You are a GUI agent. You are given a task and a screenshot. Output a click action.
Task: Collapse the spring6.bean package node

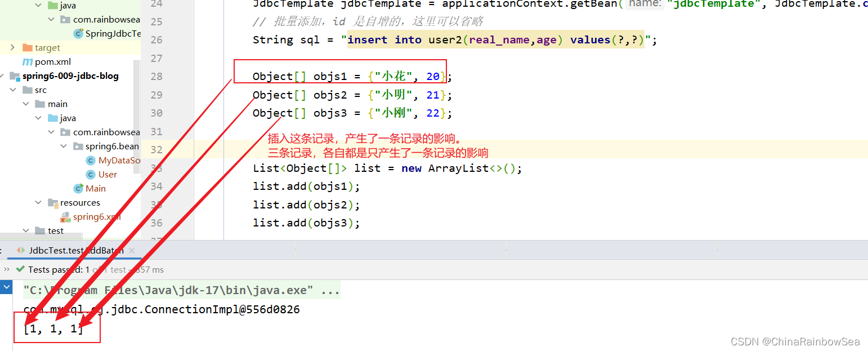pos(64,146)
